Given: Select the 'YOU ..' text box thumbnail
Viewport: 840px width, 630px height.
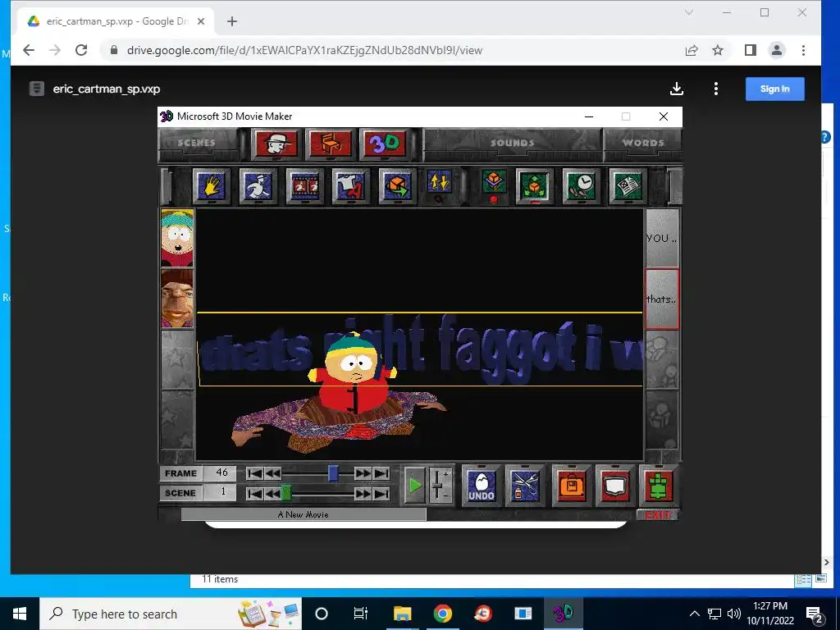Looking at the screenshot, I should point(662,238).
